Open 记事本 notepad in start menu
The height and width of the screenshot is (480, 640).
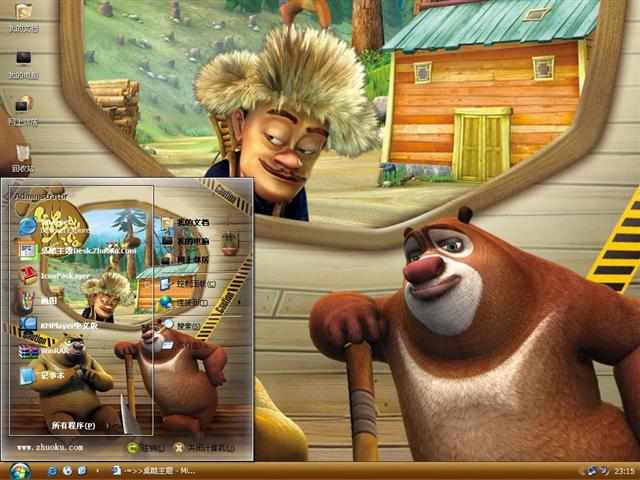click(x=42, y=376)
